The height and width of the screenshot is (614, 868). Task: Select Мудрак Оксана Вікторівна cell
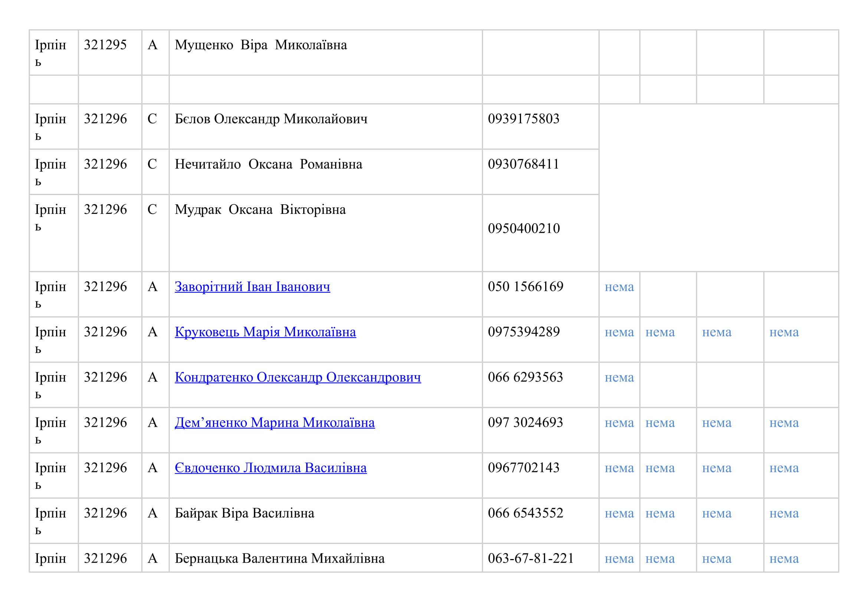pos(260,209)
